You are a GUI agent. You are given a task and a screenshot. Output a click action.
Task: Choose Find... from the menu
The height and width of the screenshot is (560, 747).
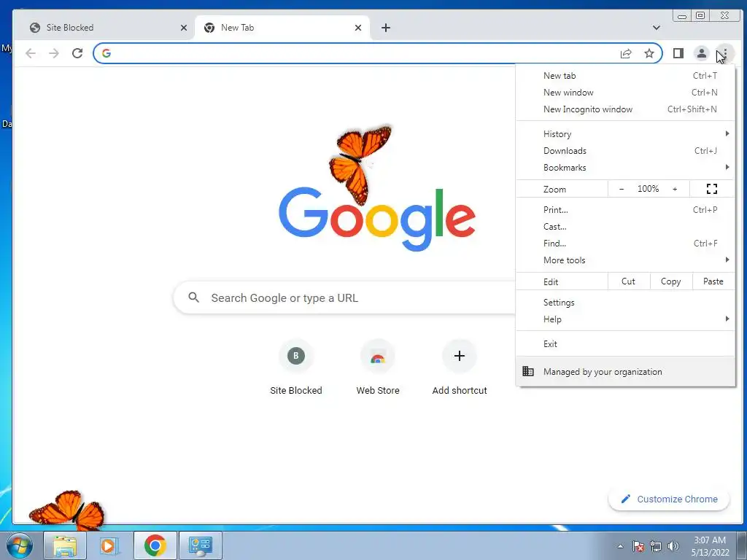(x=625, y=243)
